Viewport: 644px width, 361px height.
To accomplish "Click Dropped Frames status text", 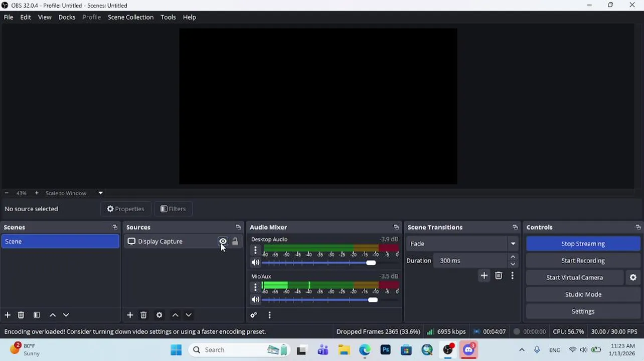I will 378,331.
